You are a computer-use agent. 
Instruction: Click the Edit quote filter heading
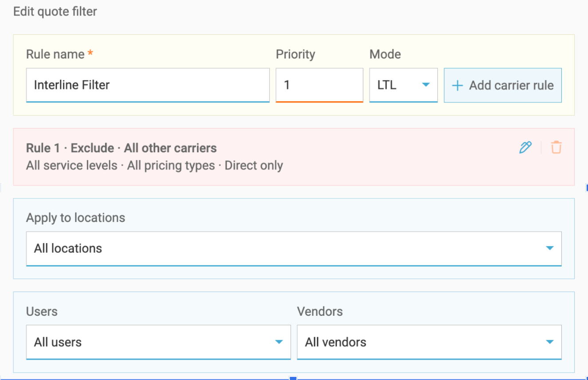coord(55,12)
